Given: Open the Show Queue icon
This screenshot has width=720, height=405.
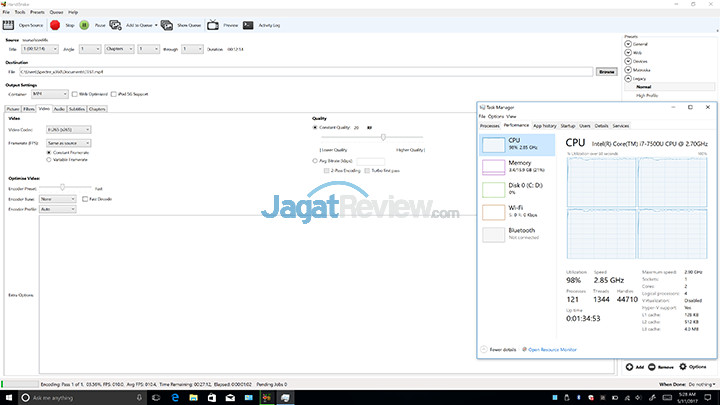Looking at the screenshot, I should pos(167,25).
